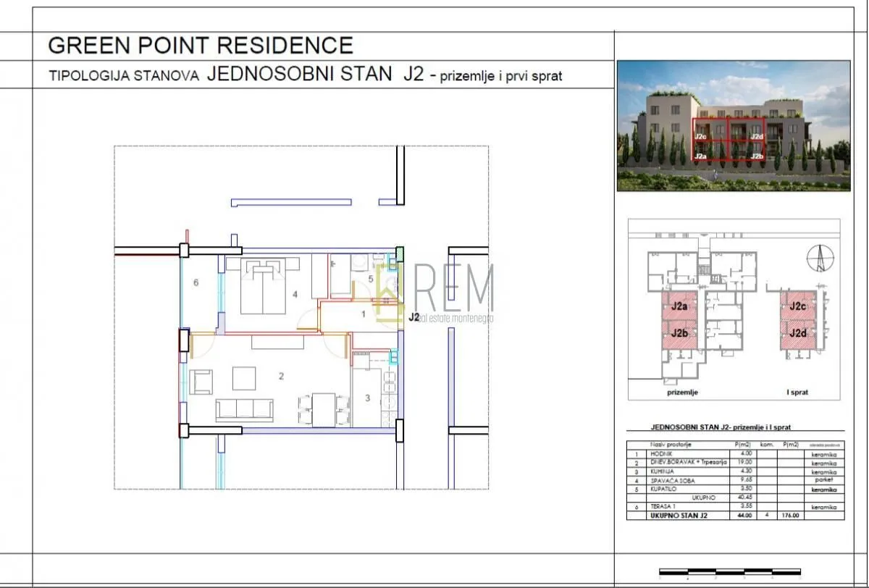Click the building render image
This screenshot has width=869, height=588.
tap(734, 125)
